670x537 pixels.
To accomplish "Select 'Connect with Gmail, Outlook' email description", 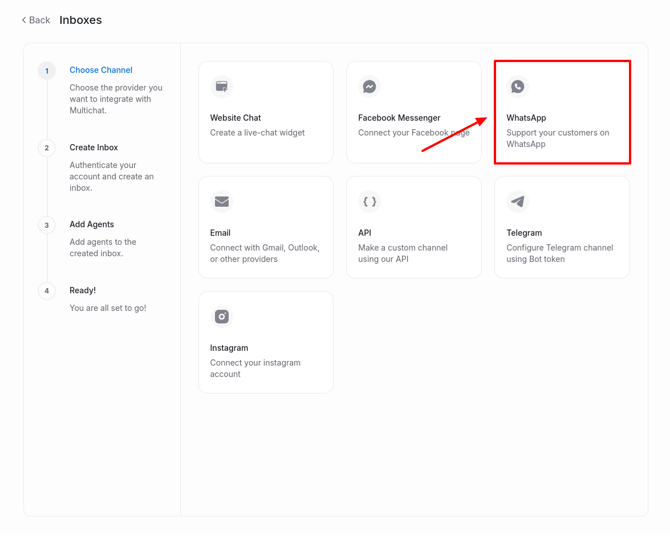I will coord(264,253).
